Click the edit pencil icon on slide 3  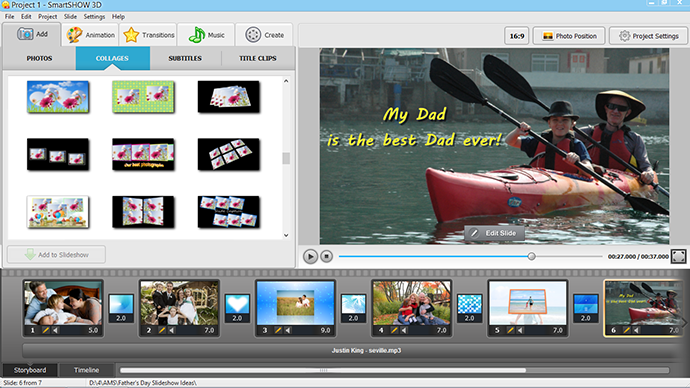(x=278, y=330)
